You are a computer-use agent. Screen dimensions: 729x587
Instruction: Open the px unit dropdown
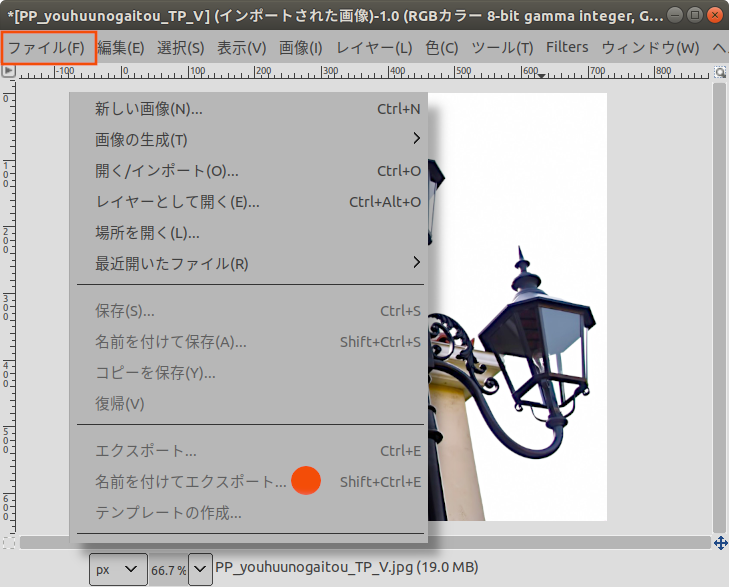coord(118,569)
